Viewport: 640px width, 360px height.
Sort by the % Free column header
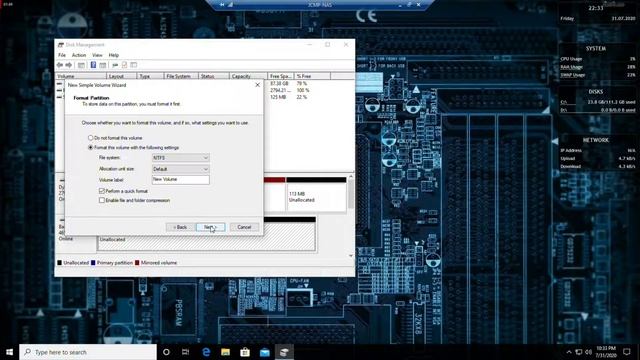(312, 76)
